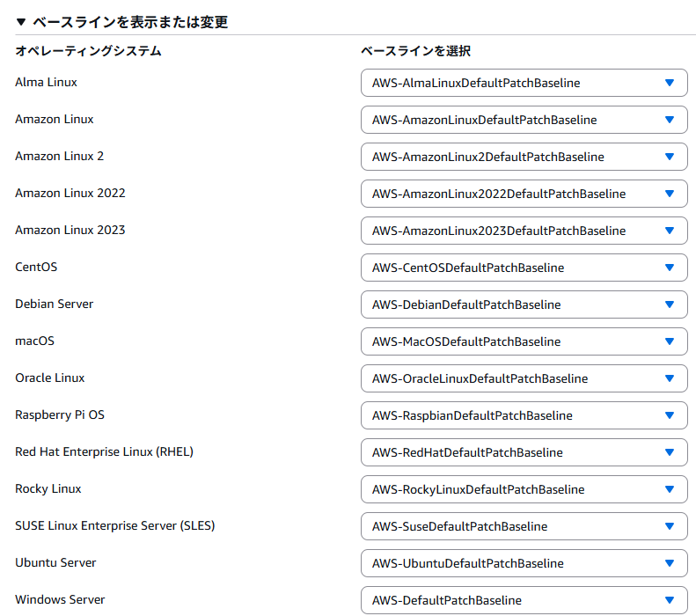Click the Windows Server label
This screenshot has height=616, width=696.
(60, 599)
